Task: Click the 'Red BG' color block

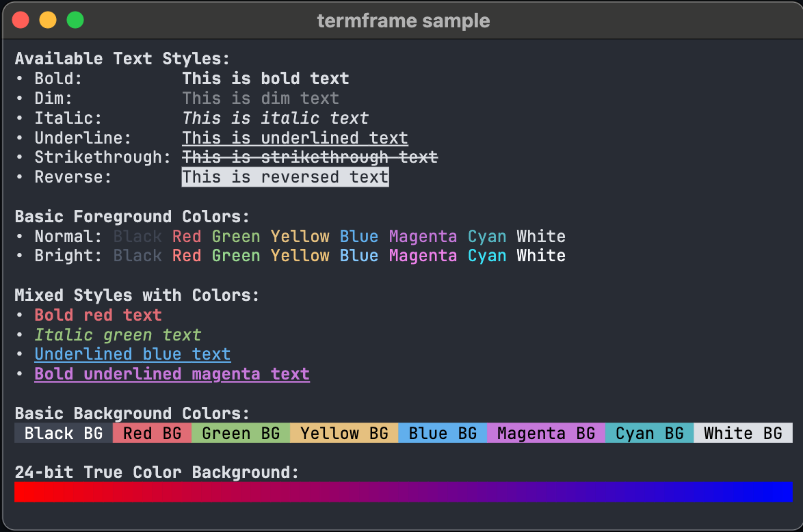Action: click(x=152, y=433)
